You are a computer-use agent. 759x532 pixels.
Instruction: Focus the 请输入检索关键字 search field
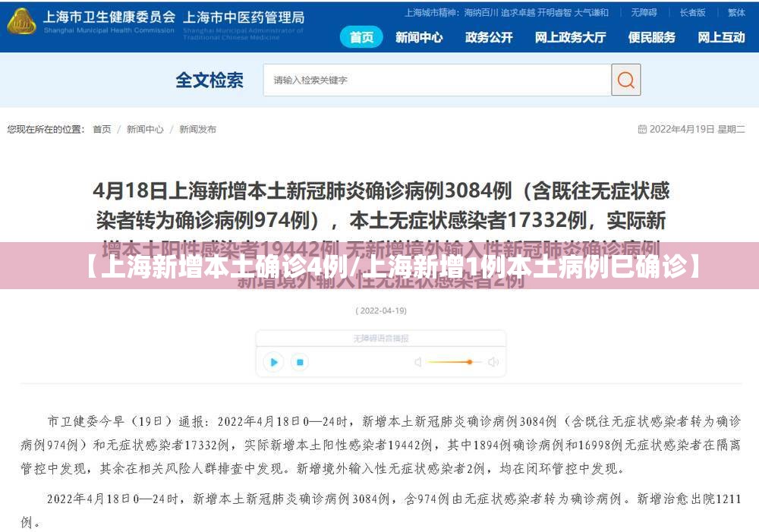pyautogui.click(x=437, y=80)
